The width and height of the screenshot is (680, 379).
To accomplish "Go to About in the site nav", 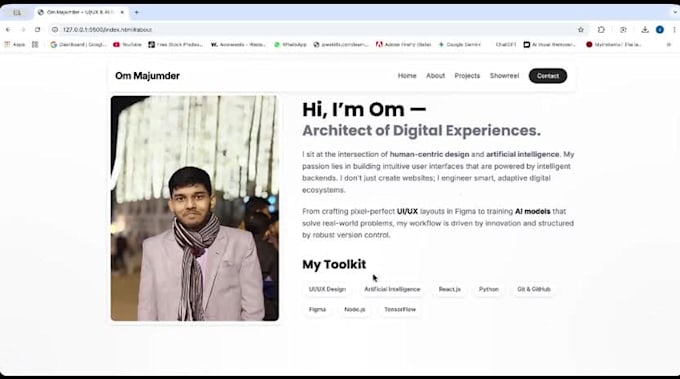I will pyautogui.click(x=435, y=75).
